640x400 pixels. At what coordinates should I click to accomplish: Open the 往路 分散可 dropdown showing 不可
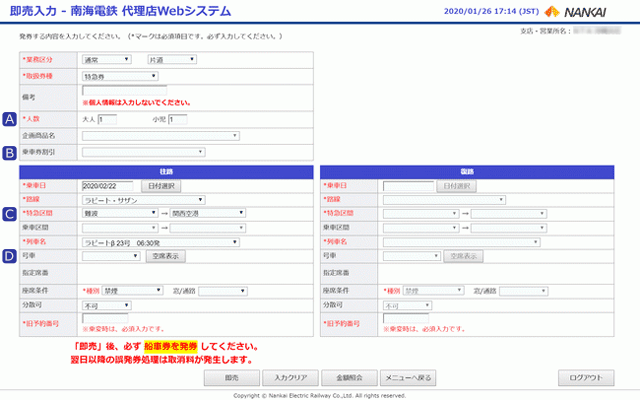tap(107, 306)
